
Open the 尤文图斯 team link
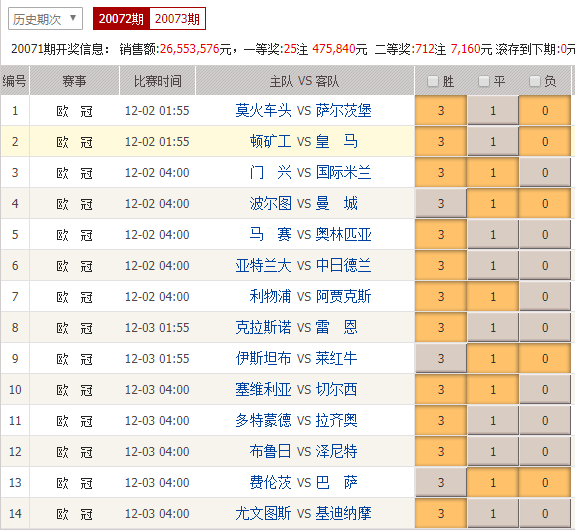pos(263,513)
